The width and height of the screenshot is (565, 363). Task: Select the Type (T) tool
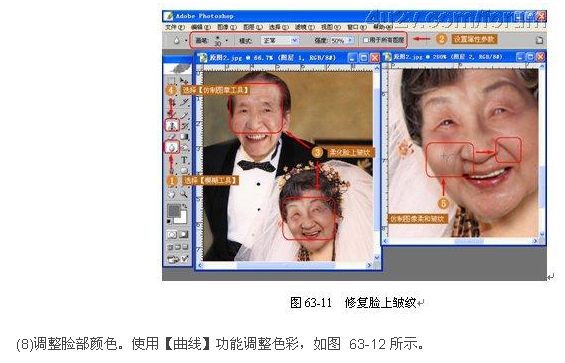[184, 160]
